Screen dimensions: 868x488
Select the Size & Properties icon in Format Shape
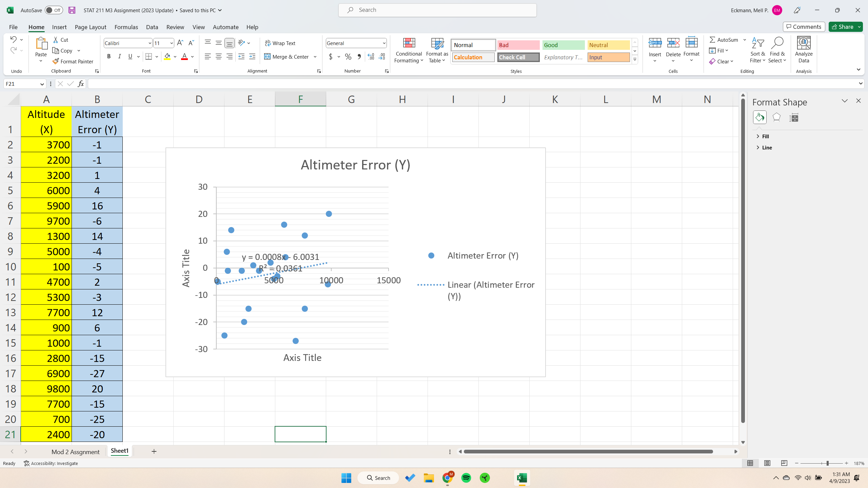pos(794,118)
